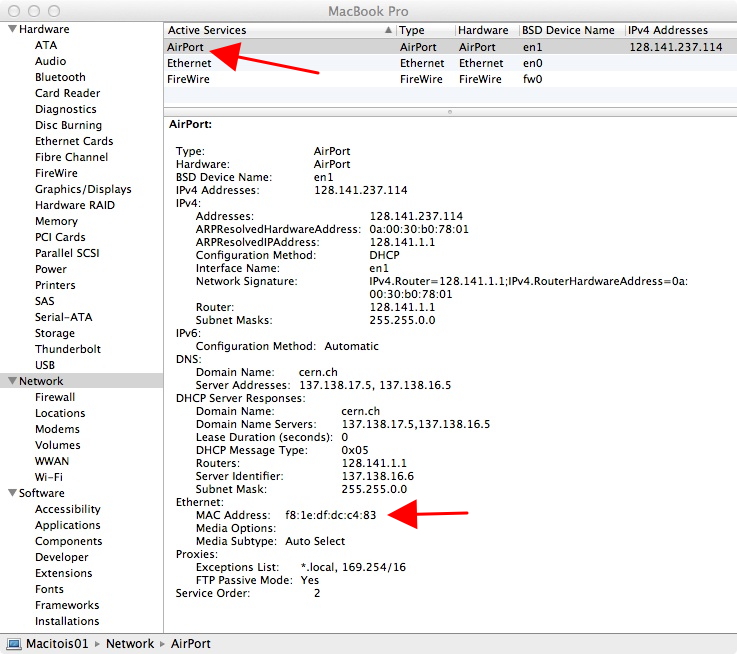Screen dimensions: 737x654
Task: Select the Software category header
Action: tap(41, 493)
